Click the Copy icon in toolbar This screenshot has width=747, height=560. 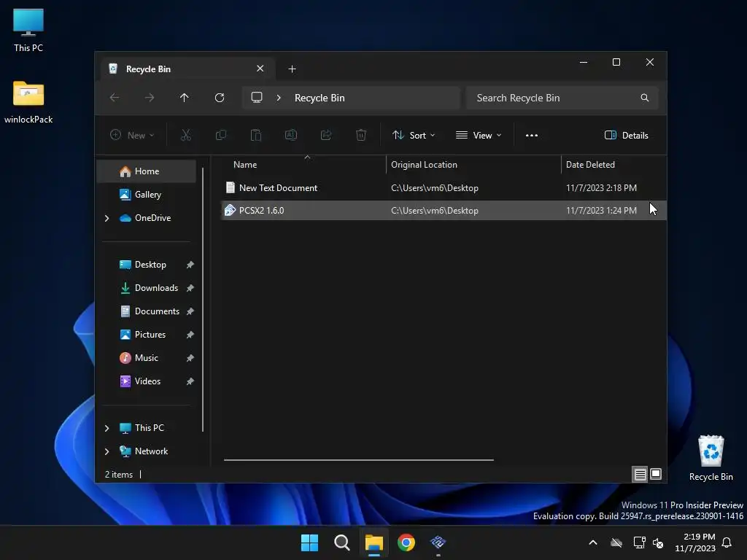[220, 135]
